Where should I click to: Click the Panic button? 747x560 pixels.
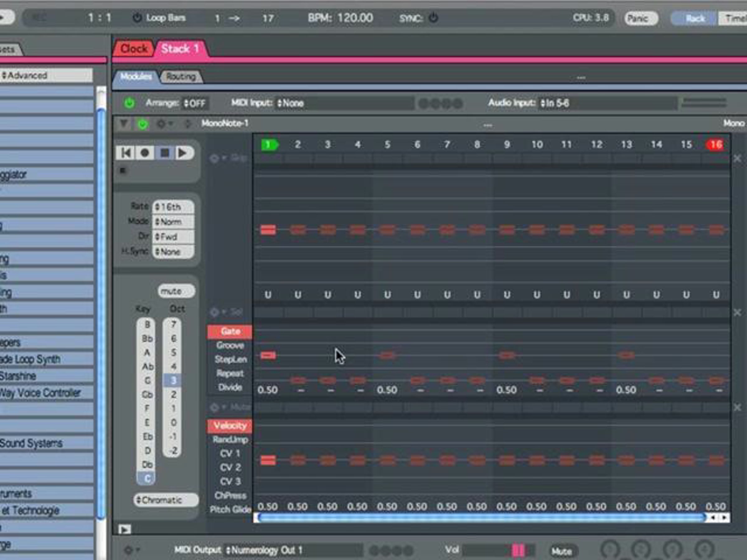click(x=641, y=18)
